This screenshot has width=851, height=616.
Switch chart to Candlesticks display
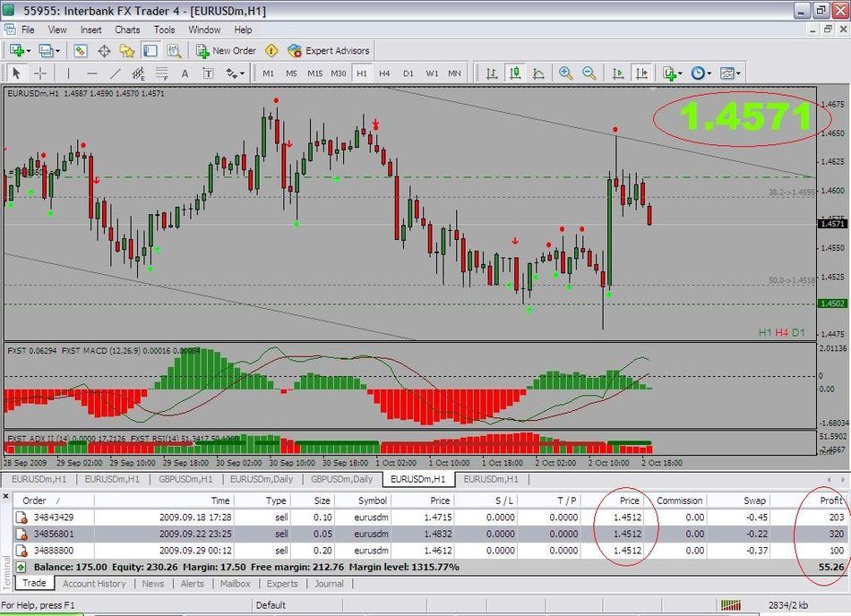coord(515,73)
